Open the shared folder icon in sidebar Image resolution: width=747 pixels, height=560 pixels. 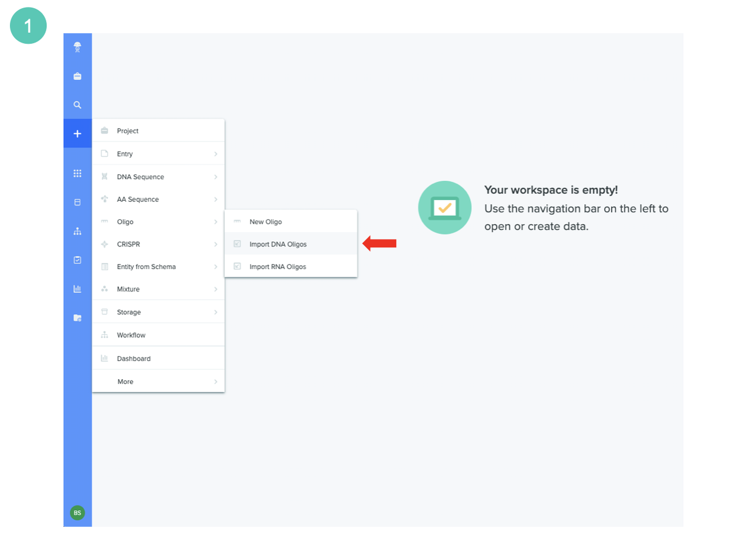pyautogui.click(x=77, y=318)
